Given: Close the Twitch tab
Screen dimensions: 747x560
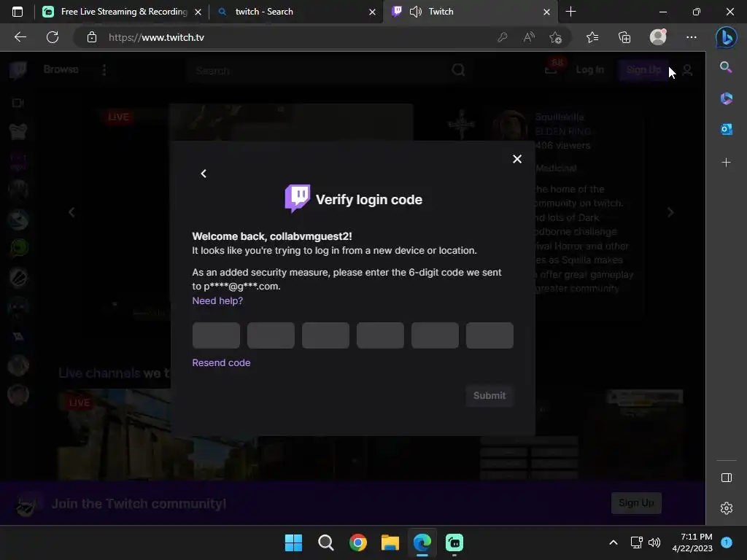Looking at the screenshot, I should coord(546,12).
